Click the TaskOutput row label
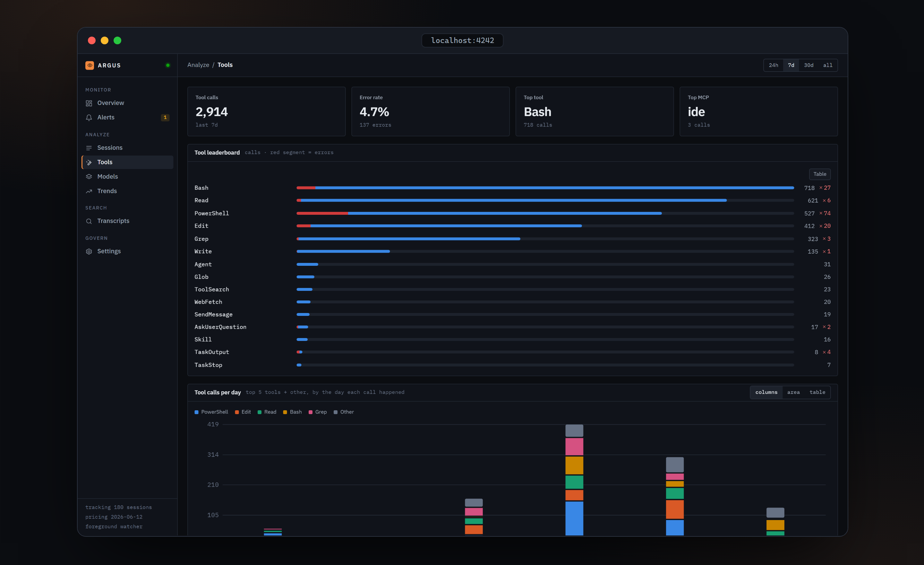This screenshot has width=924, height=565. [211, 352]
